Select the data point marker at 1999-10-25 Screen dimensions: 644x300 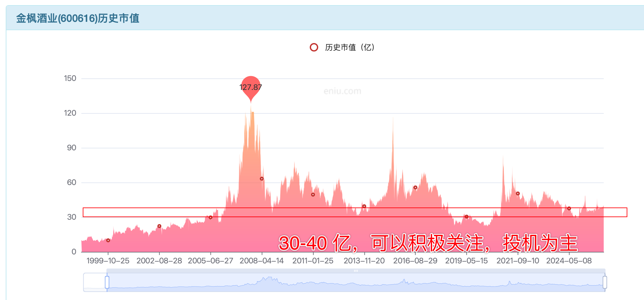click(x=108, y=240)
